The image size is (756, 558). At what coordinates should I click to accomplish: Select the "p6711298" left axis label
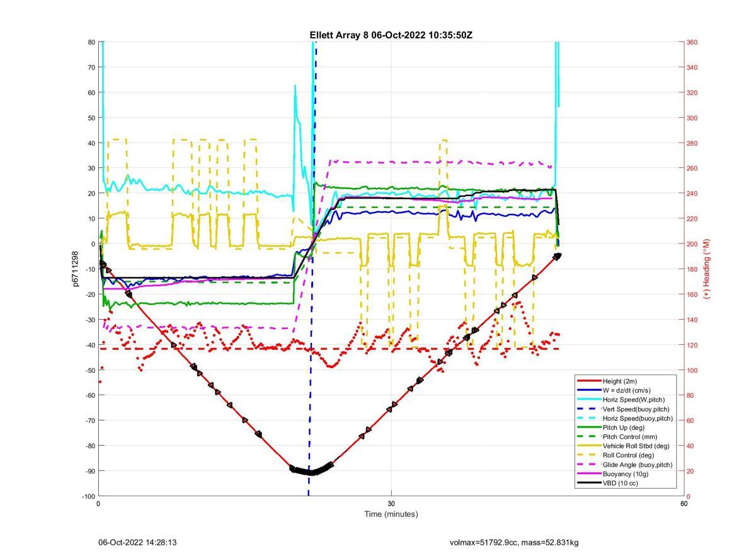[75, 269]
